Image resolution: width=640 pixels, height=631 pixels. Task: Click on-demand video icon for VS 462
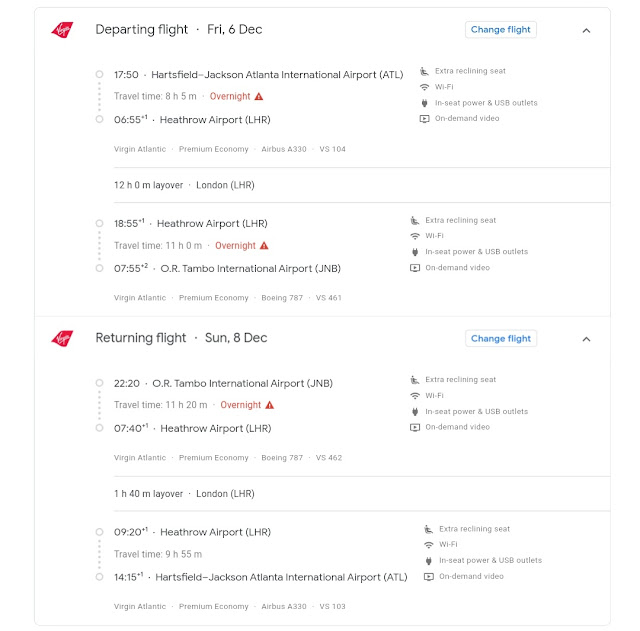click(x=415, y=427)
